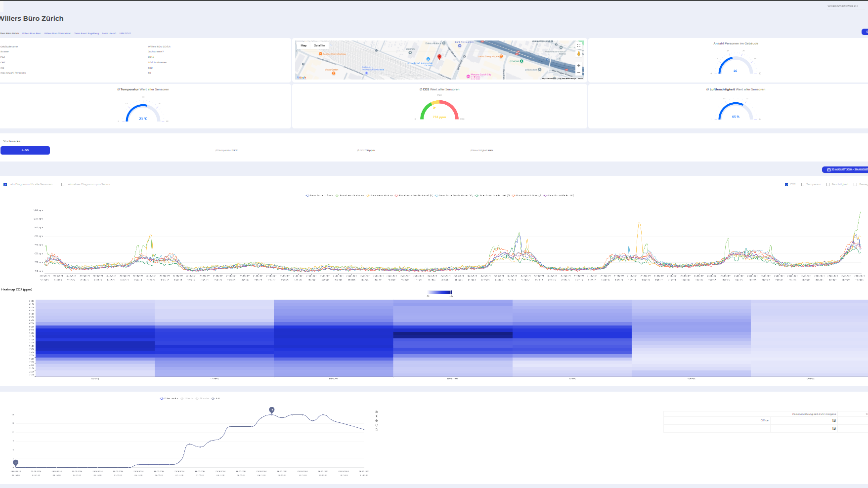Switch map to Map view

[304, 45]
